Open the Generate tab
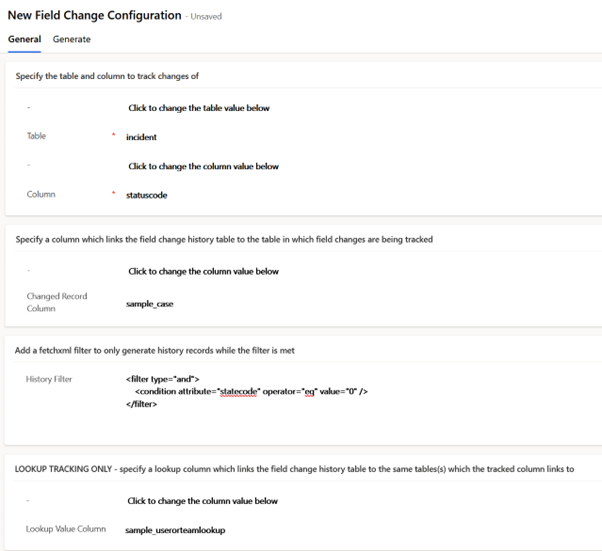The image size is (602, 551). [x=72, y=39]
